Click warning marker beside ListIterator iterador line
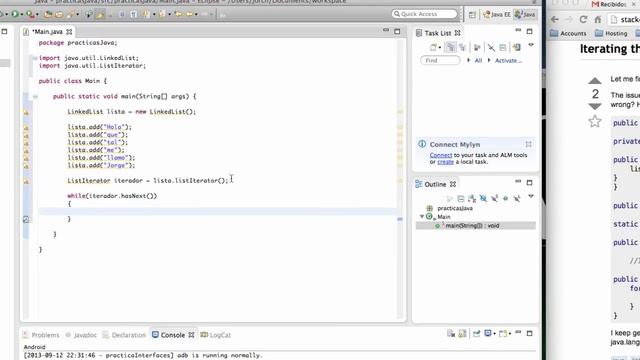This screenshot has width=640, height=360. tap(26, 181)
